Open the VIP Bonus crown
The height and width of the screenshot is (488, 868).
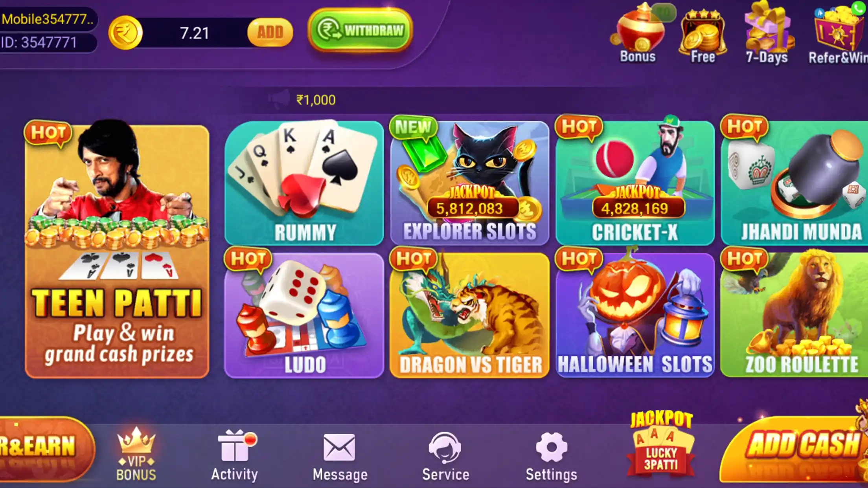point(136,454)
